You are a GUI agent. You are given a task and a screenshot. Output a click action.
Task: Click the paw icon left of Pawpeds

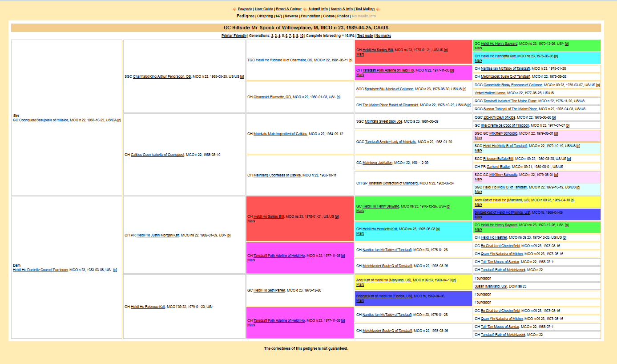pyautogui.click(x=234, y=9)
